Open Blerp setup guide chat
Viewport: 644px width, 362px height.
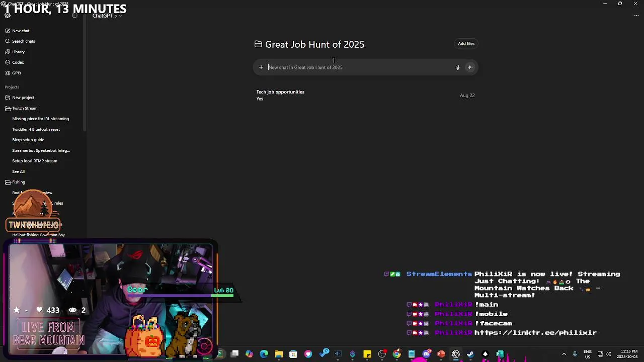[28, 140]
